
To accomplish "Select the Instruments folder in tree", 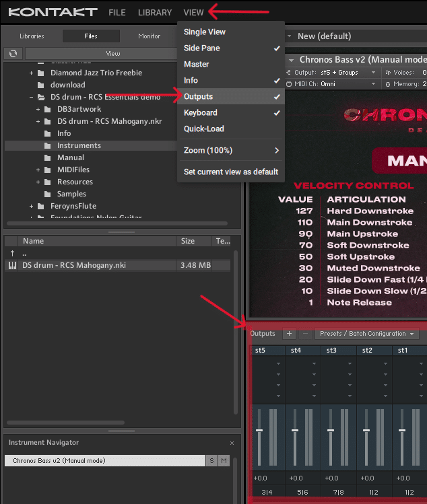I will (x=91, y=145).
